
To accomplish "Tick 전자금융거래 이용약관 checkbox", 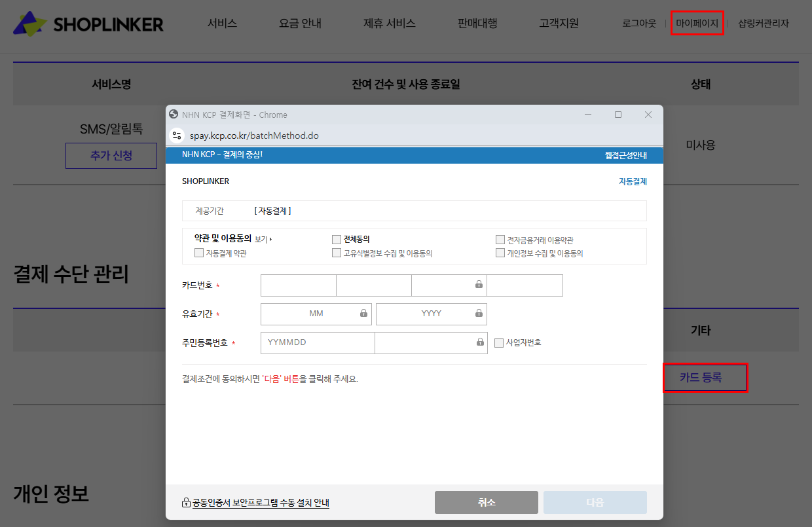I will point(500,240).
